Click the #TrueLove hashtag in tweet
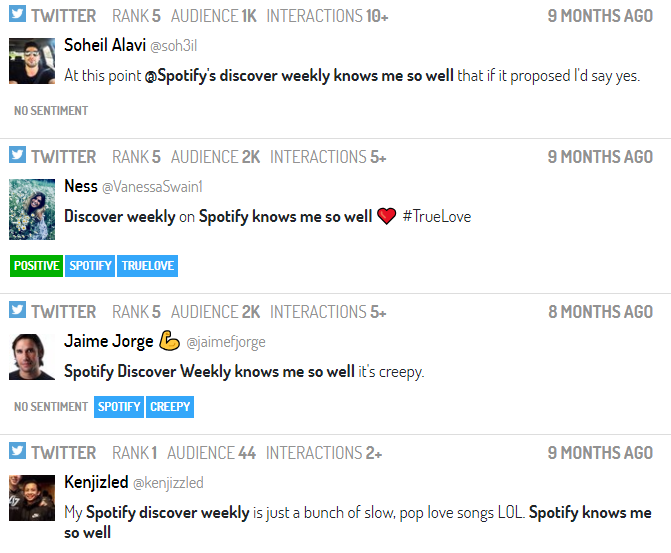 tap(436, 217)
